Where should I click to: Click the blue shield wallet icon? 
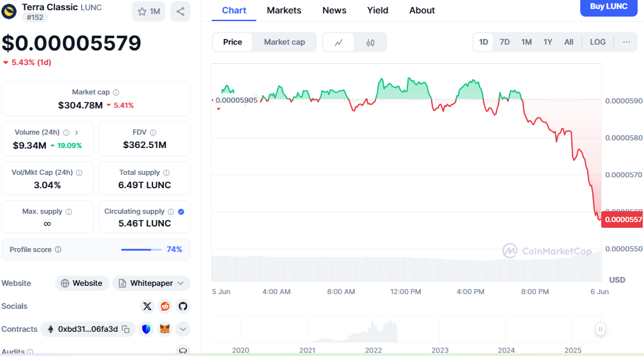click(146, 329)
